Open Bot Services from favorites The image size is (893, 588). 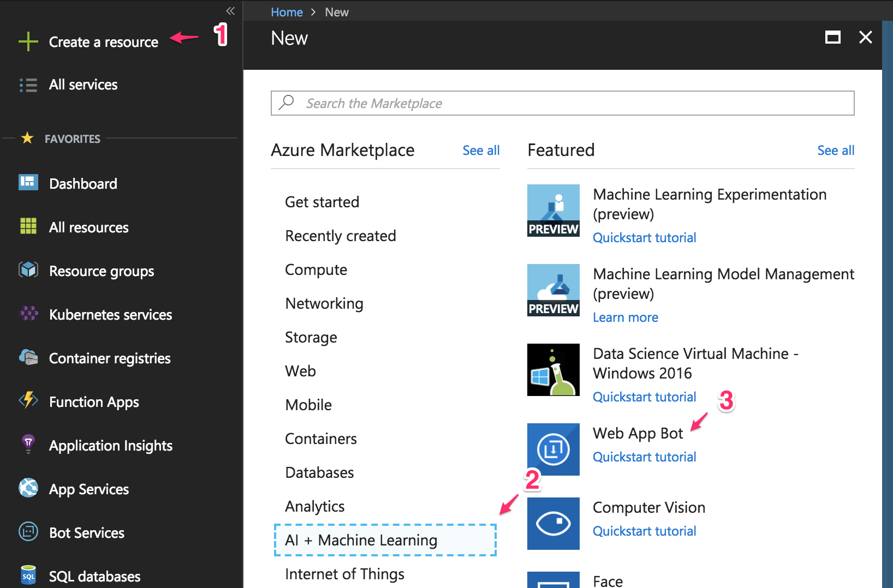(x=87, y=533)
